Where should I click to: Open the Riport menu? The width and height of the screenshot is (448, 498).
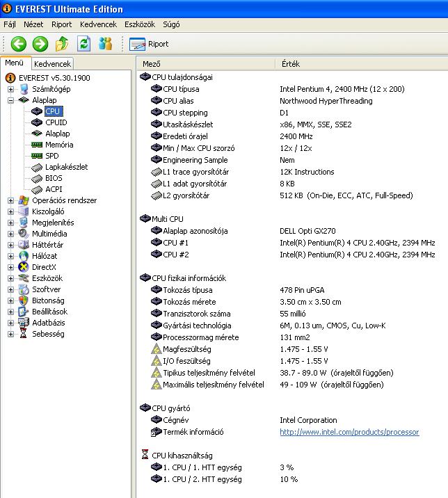pyautogui.click(x=62, y=24)
